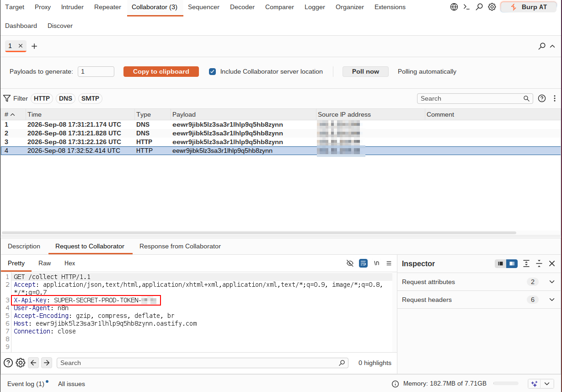This screenshot has height=392, width=562.
Task: Close the Inspector panel
Action: (x=552, y=263)
